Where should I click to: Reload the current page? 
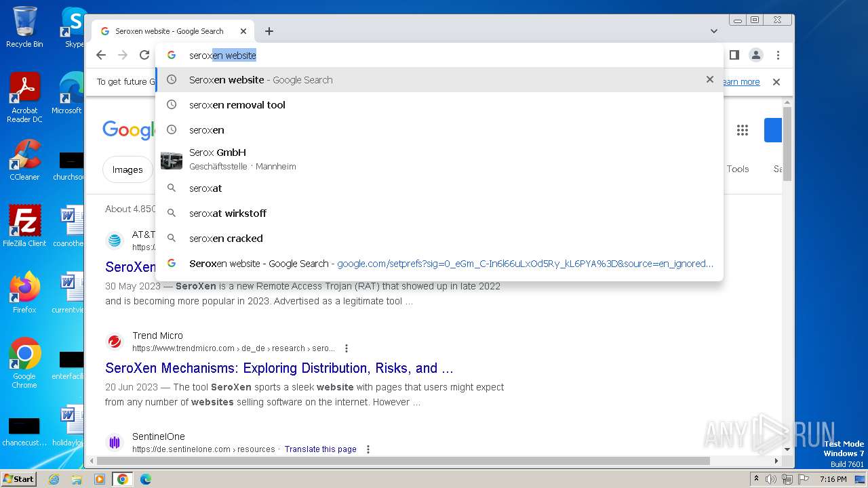click(144, 55)
